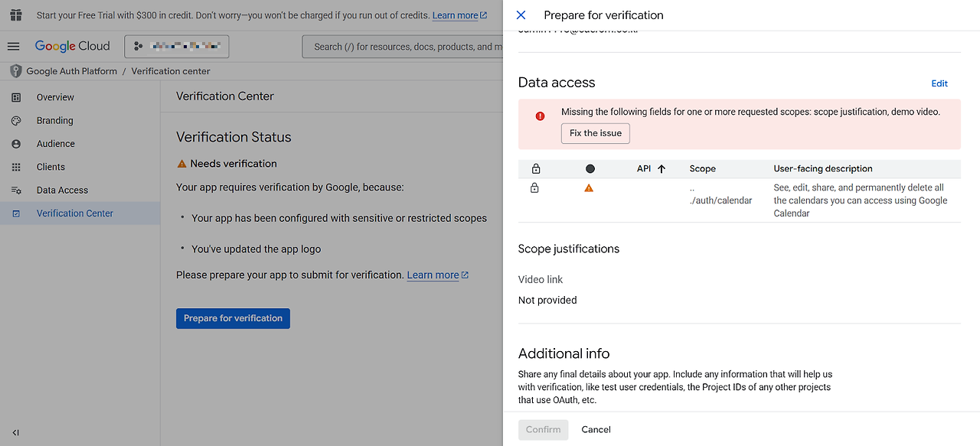Click the sensitive or restricted scopes bullet
Image resolution: width=980 pixels, height=446 pixels.
(x=339, y=218)
